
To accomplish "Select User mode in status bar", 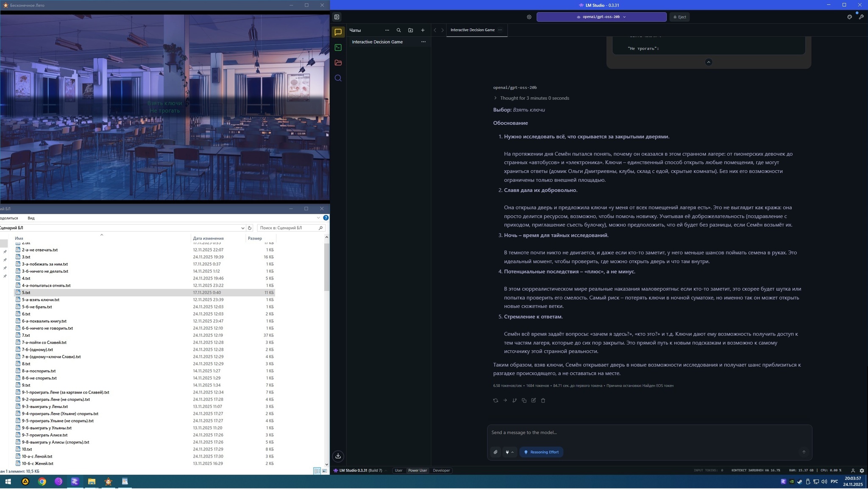I will (398, 470).
